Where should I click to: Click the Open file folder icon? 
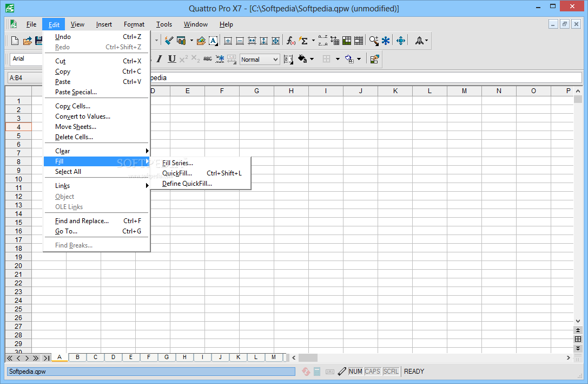click(x=27, y=41)
